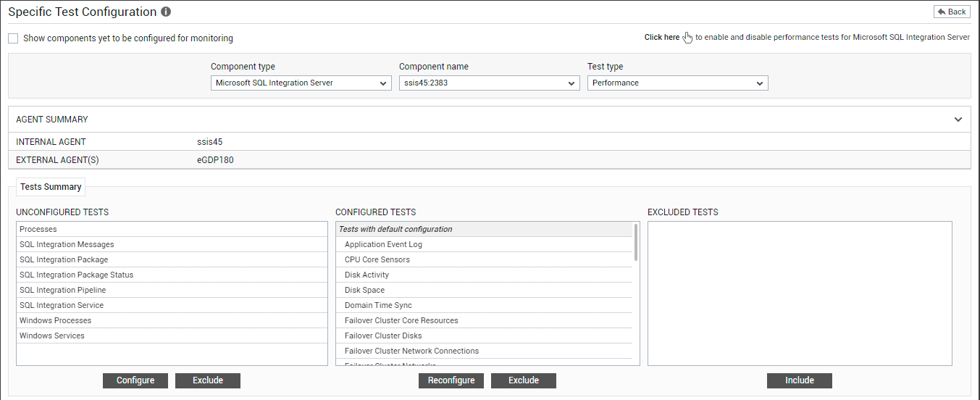The image size is (980, 400).
Task: Click the internal agent value ssis45
Action: click(209, 142)
